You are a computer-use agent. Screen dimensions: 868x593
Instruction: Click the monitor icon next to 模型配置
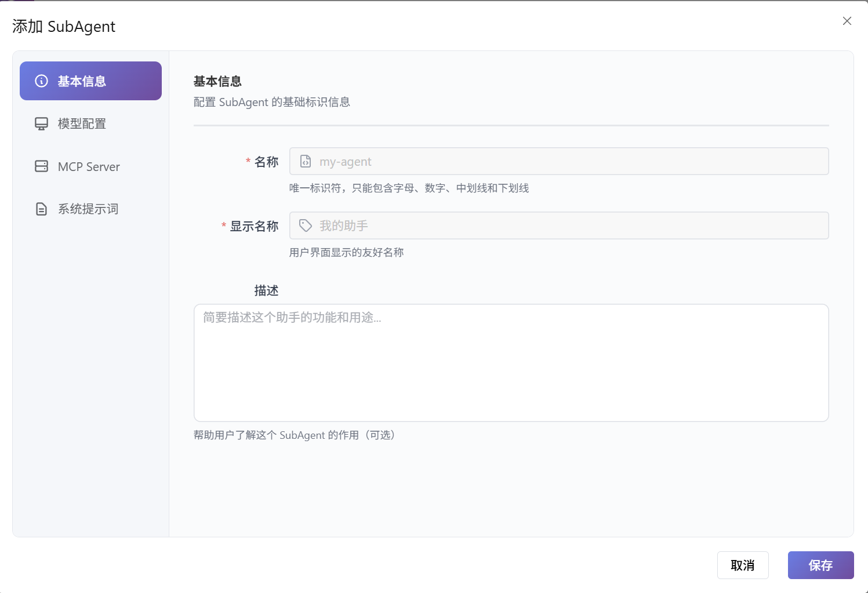[42, 124]
